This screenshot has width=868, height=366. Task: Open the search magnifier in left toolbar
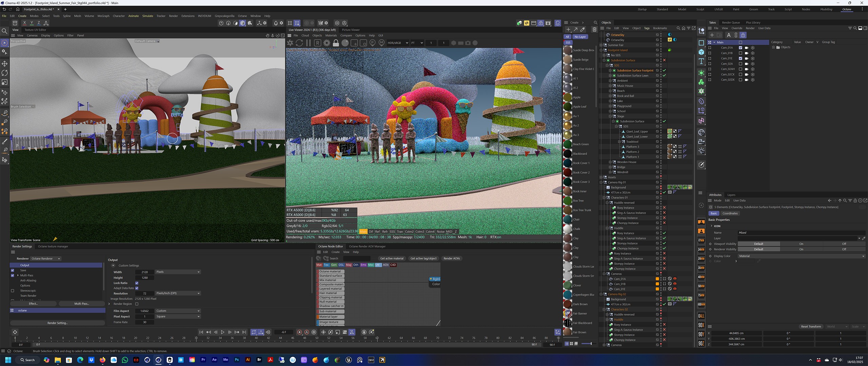(x=5, y=31)
